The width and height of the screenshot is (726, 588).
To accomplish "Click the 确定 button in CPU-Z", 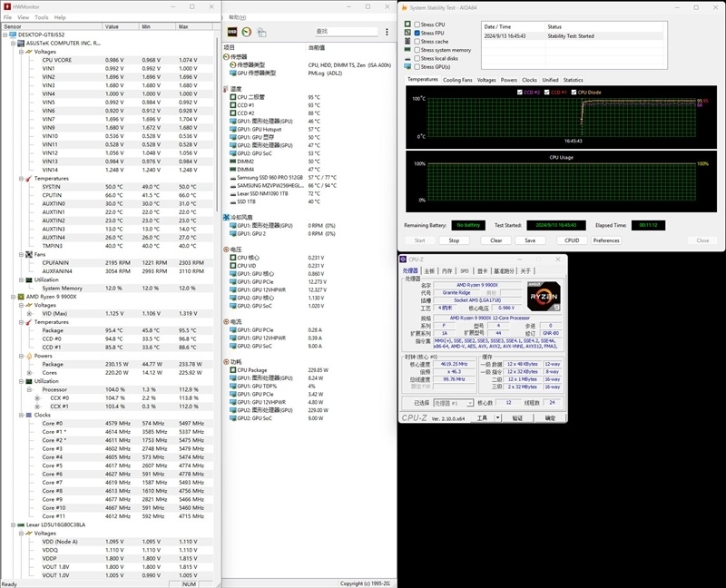I will (x=550, y=417).
